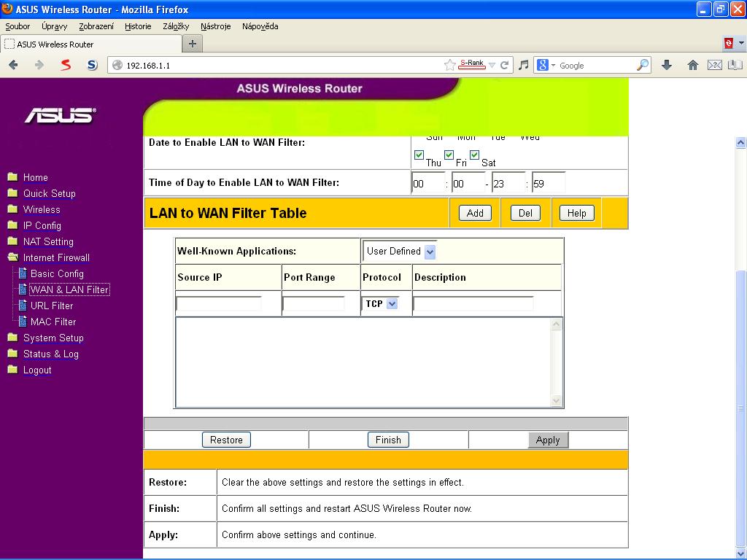Click the Del button
Screen dimensions: 747x560
pos(525,213)
